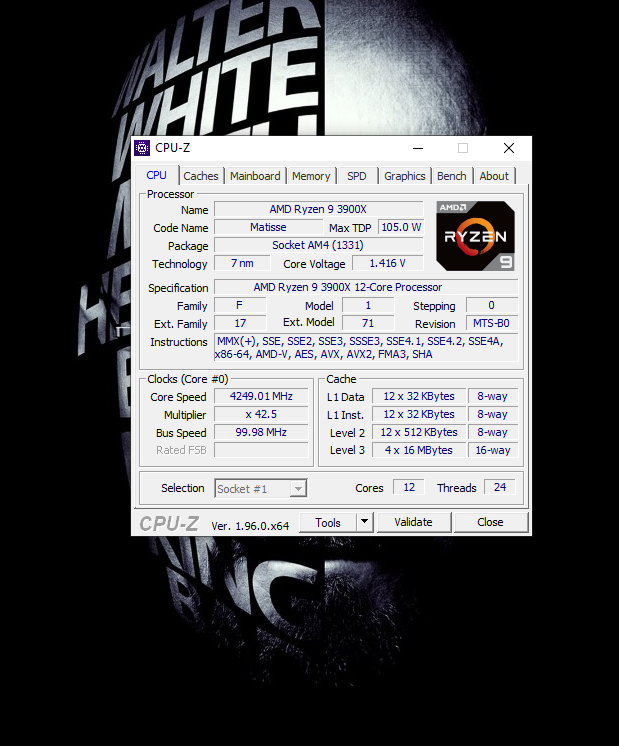The image size is (619, 746).
Task: Click the Bus Speed value 99.98 MHz
Action: 261,432
